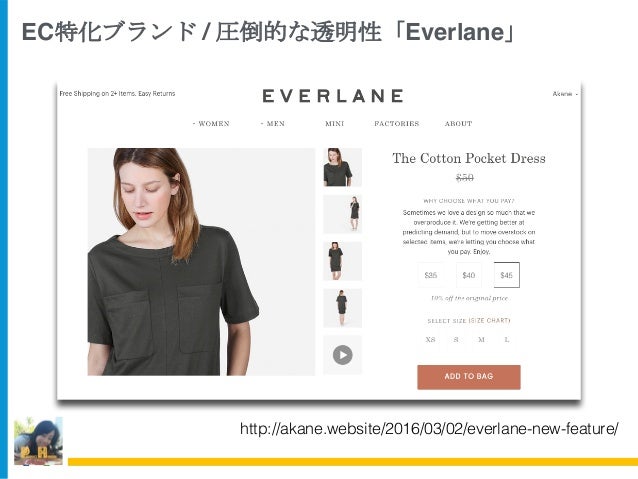Select the fourth back-view dress thumbnail
Image resolution: width=638 pixels, height=479 pixels.
click(x=343, y=308)
